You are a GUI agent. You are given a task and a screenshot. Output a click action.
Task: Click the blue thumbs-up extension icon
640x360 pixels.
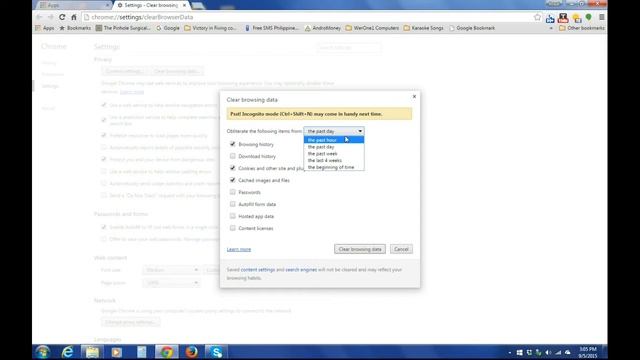550,18
